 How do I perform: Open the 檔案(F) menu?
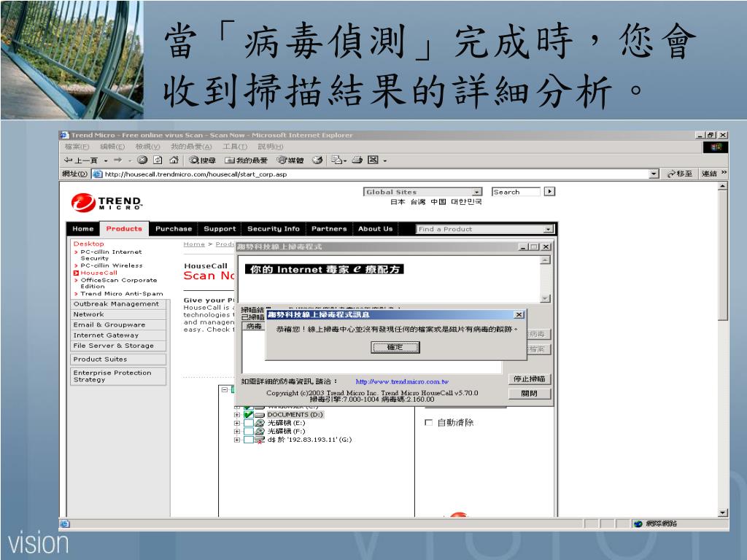tap(77, 147)
